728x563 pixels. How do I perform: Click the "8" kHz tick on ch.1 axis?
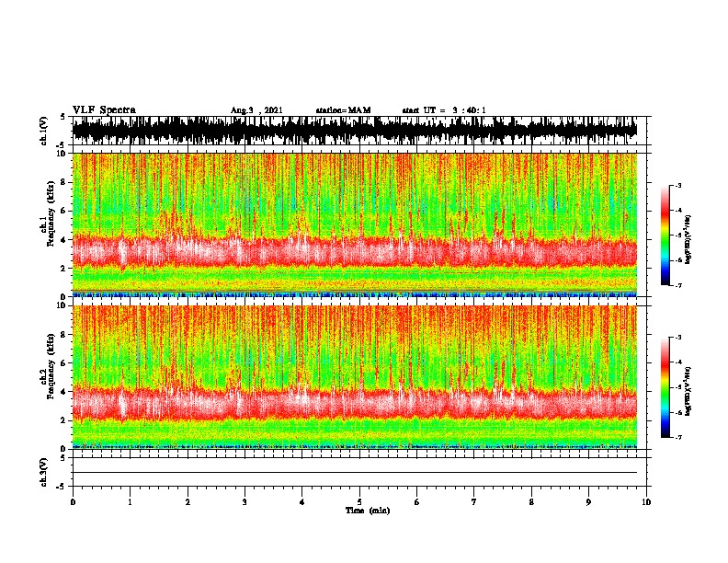click(x=64, y=182)
